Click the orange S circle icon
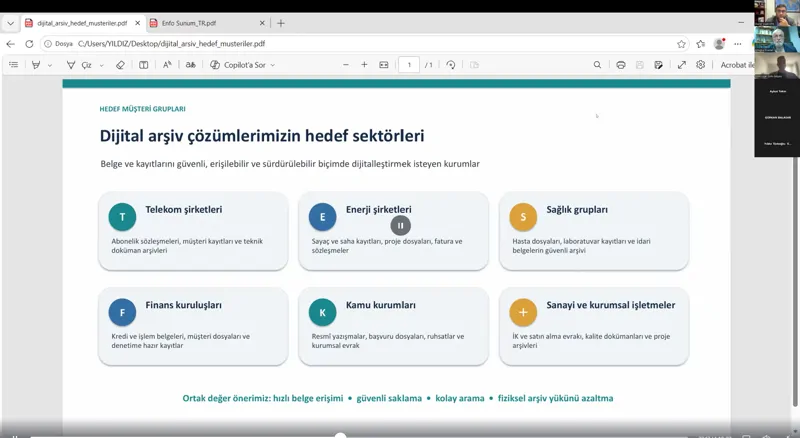Viewport: 800px width, 438px height. 523,217
